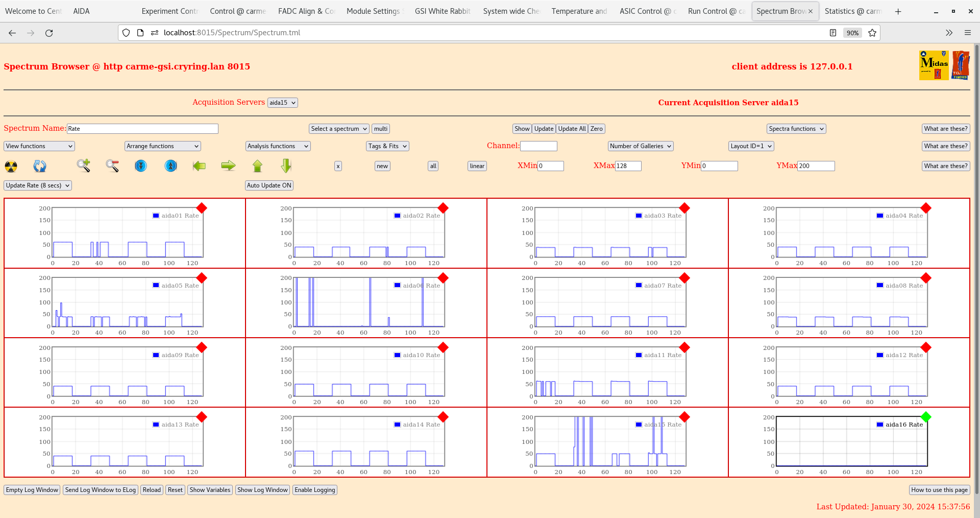Toggle the red diamond on aida01 Rate plot

click(x=202, y=208)
